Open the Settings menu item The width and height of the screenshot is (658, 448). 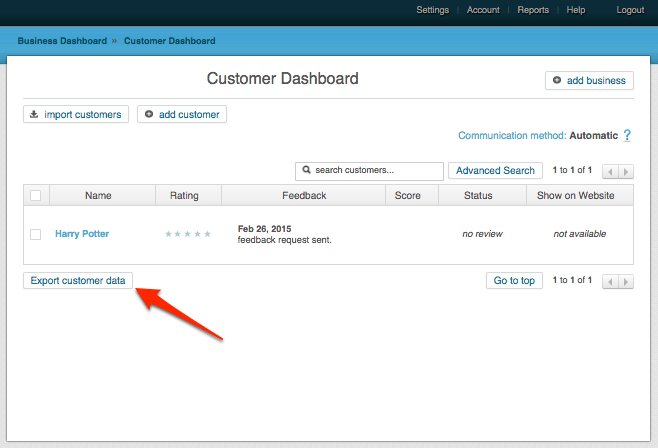click(x=433, y=10)
